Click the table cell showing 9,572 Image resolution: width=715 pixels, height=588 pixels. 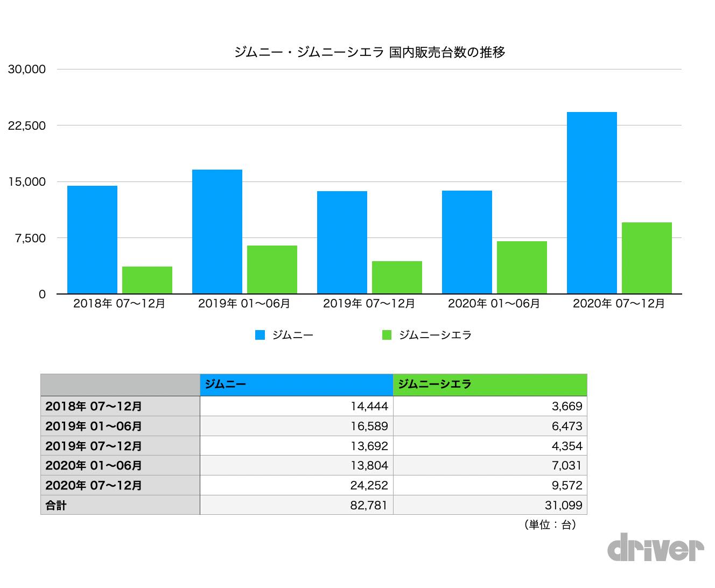click(x=490, y=485)
